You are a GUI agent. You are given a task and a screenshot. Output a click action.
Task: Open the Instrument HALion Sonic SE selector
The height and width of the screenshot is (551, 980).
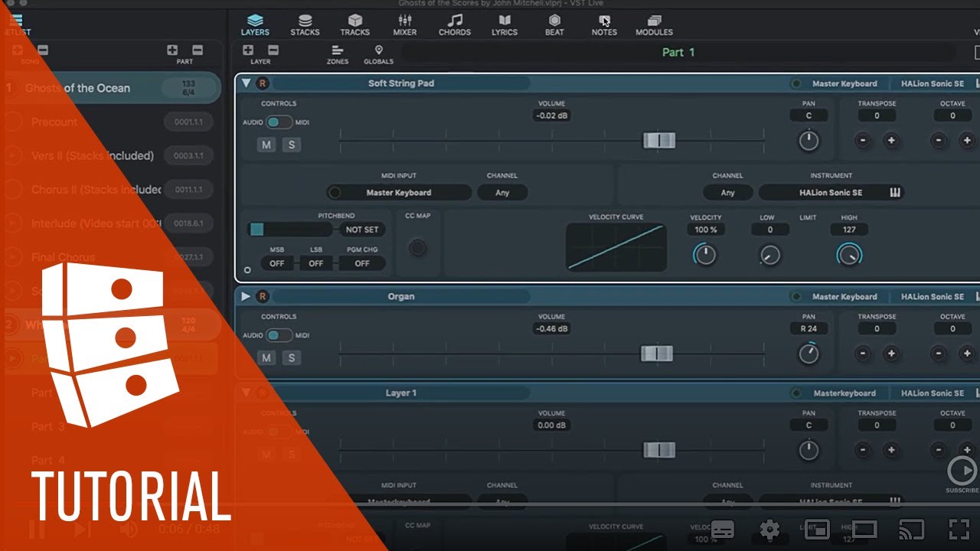pos(831,193)
